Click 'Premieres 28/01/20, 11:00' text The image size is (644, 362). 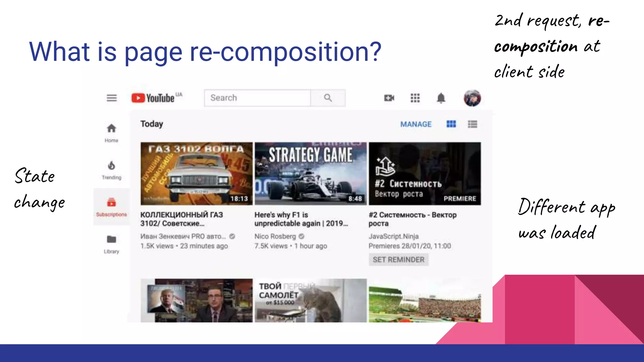tap(410, 246)
